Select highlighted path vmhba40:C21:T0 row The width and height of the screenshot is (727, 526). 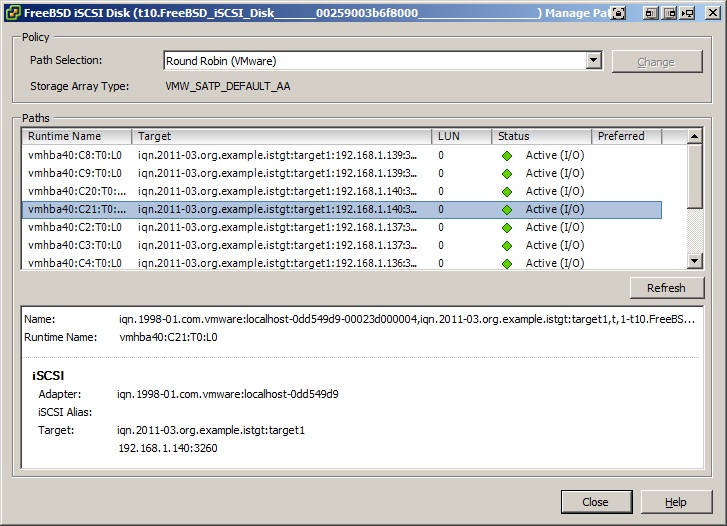tap(342, 210)
